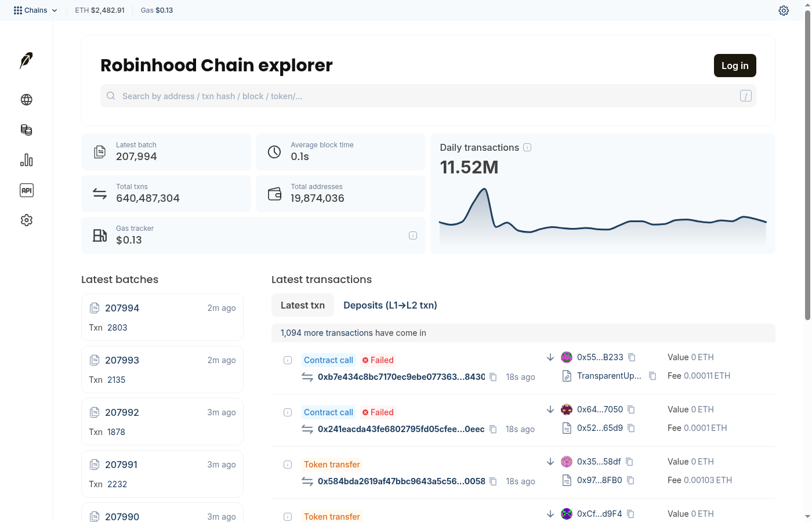Copy address 0x97...8FB0
This screenshot has width=812, height=522.
(x=631, y=480)
